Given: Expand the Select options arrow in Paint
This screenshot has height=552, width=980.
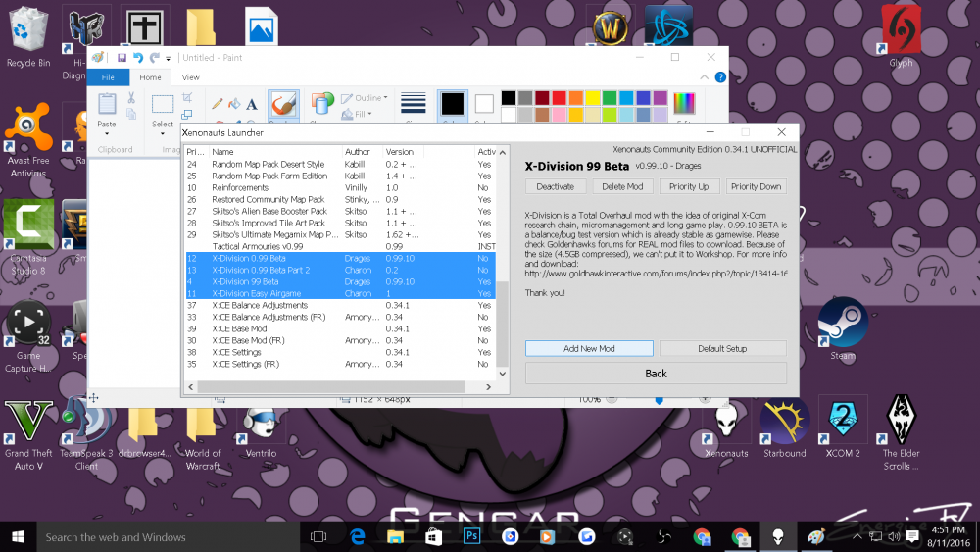Looking at the screenshot, I should pos(163,133).
